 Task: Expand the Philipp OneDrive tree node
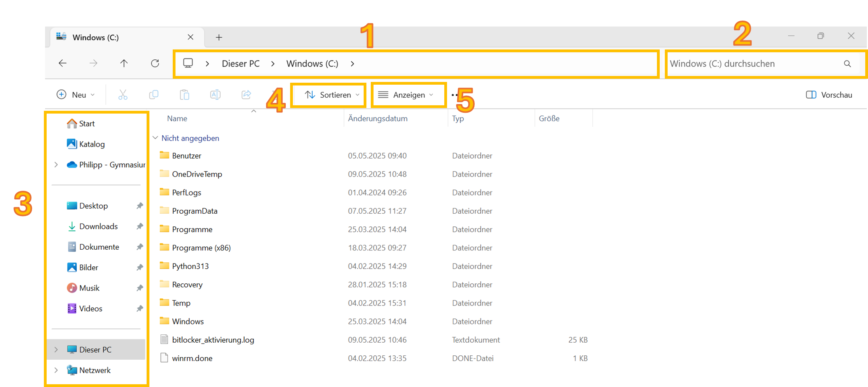coord(56,165)
